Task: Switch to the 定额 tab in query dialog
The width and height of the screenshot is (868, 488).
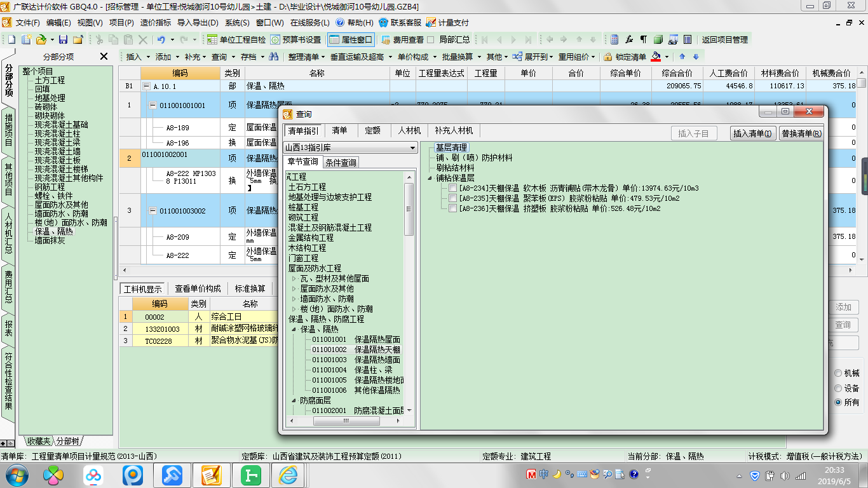Action: [373, 131]
